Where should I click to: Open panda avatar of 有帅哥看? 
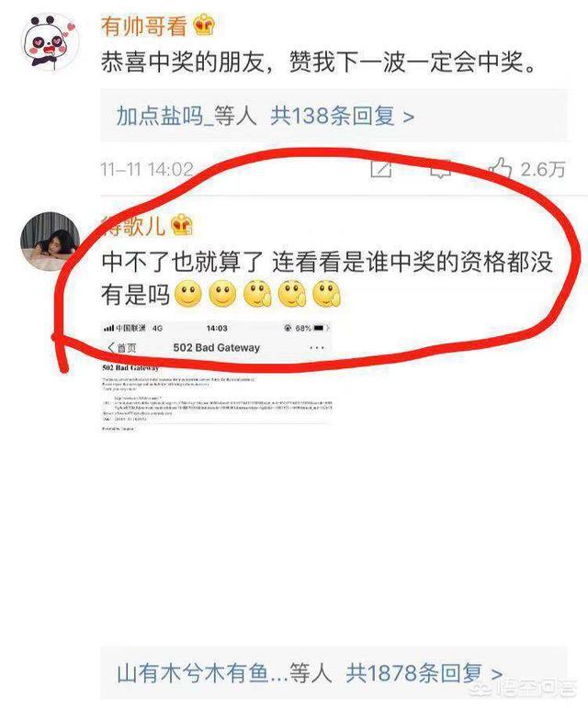(x=51, y=42)
